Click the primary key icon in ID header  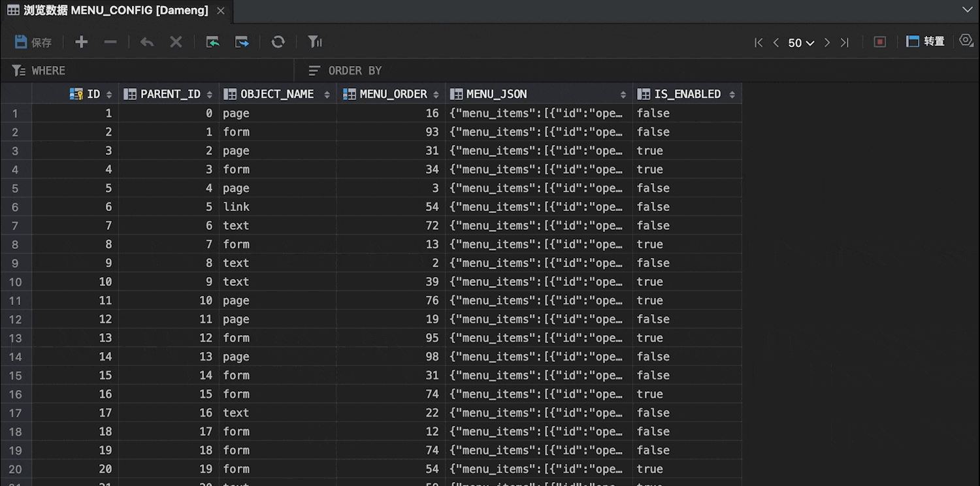[x=76, y=94]
